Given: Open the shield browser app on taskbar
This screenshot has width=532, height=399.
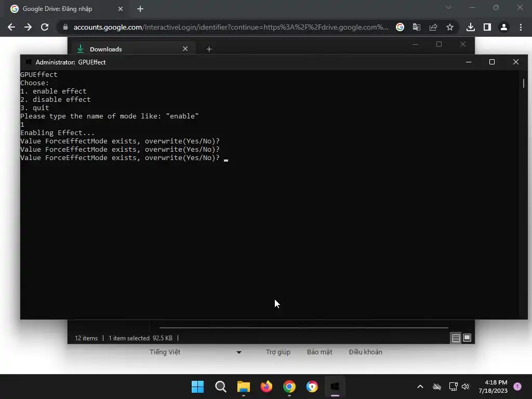Looking at the screenshot, I should click(x=312, y=387).
